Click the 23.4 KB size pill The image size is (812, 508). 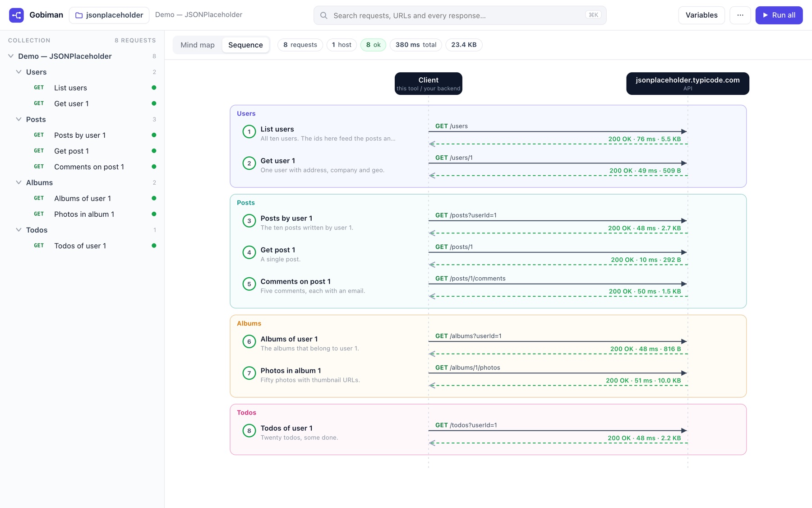tap(464, 45)
